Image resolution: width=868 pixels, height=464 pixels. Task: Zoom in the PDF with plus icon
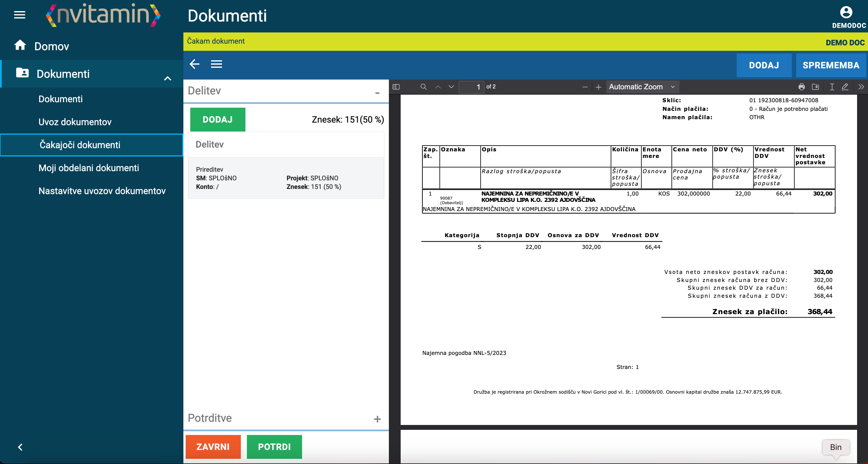(598, 87)
